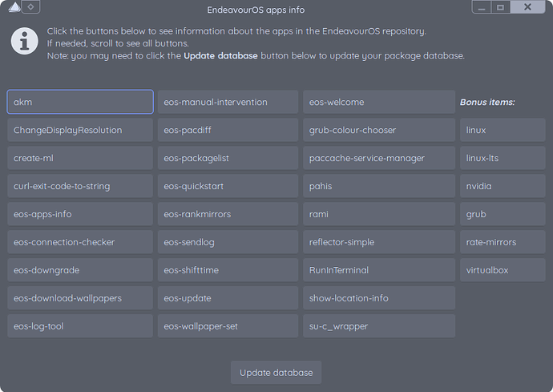Click the rami button
553x392 pixels.
(x=379, y=214)
